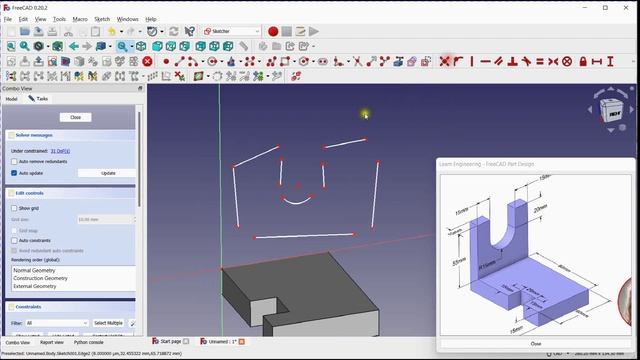This screenshot has height=360, width=640.
Task: Apply the Equal constraint
Action: click(x=540, y=62)
